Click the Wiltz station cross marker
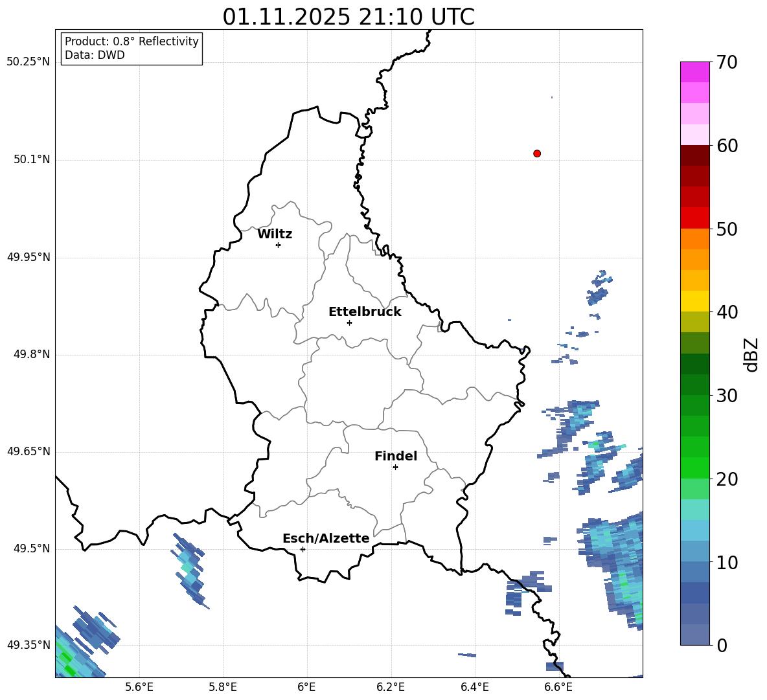Screen dimensions: 767x700 279,245
